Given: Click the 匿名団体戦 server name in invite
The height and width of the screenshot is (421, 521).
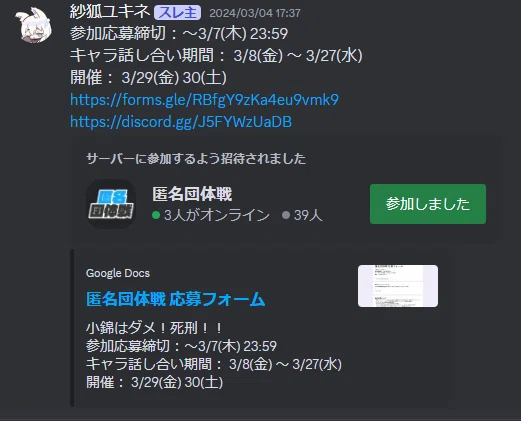Looking at the screenshot, I should (192, 194).
